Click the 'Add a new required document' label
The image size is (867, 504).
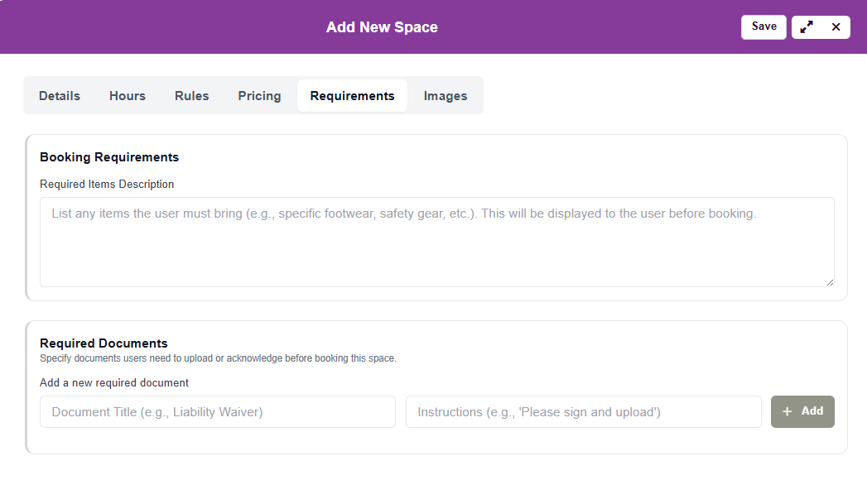[114, 383]
